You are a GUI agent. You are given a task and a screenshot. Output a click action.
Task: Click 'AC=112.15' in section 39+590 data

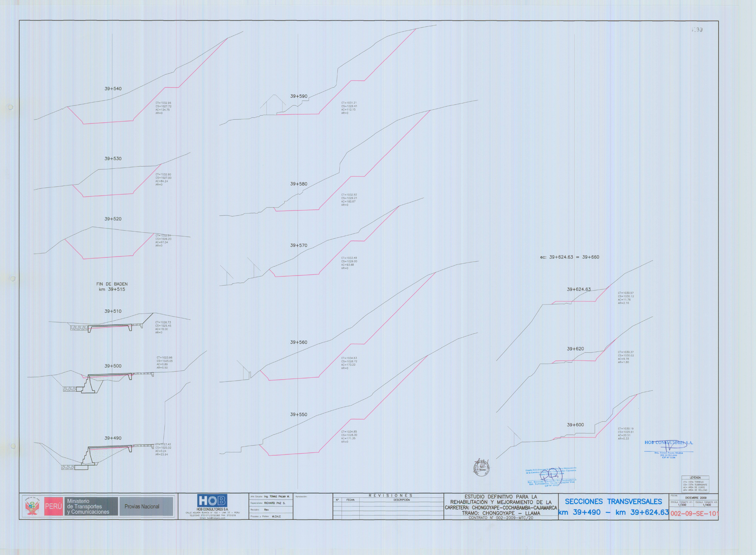pyautogui.click(x=348, y=110)
